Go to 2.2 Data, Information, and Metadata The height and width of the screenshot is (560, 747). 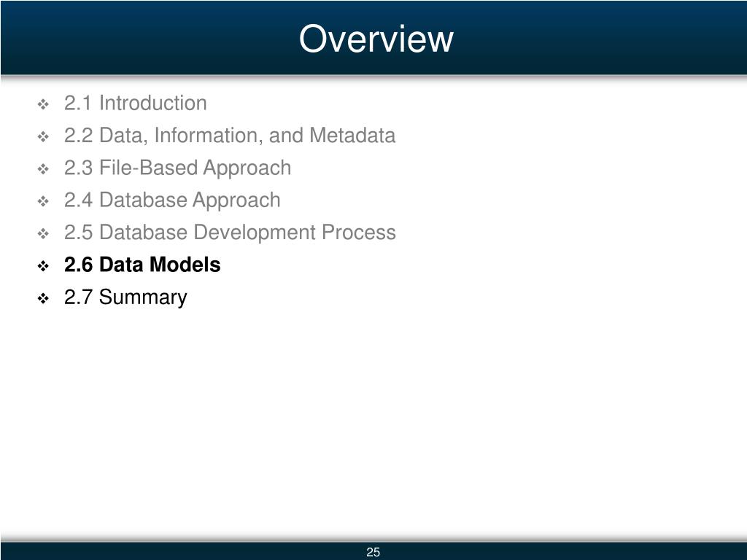[230, 135]
